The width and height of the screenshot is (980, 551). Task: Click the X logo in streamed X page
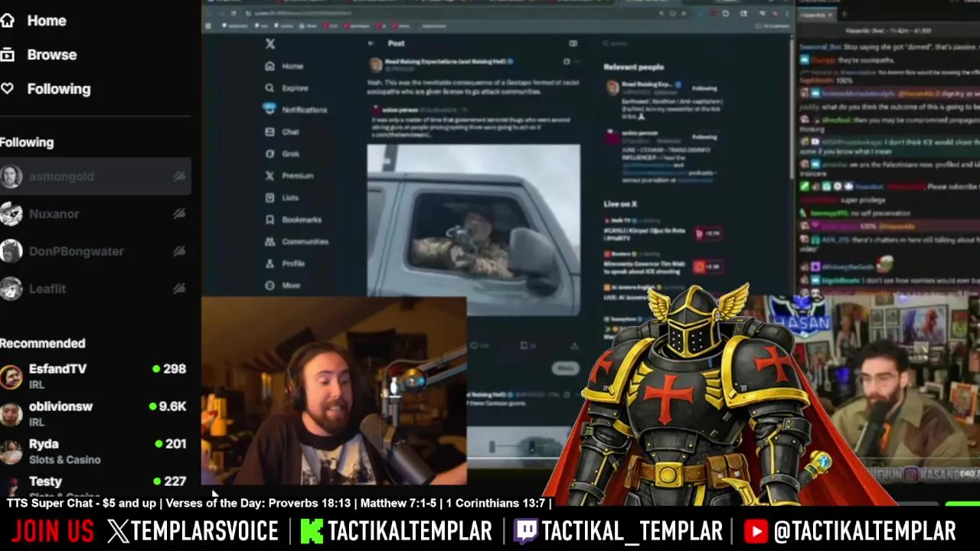click(x=270, y=44)
